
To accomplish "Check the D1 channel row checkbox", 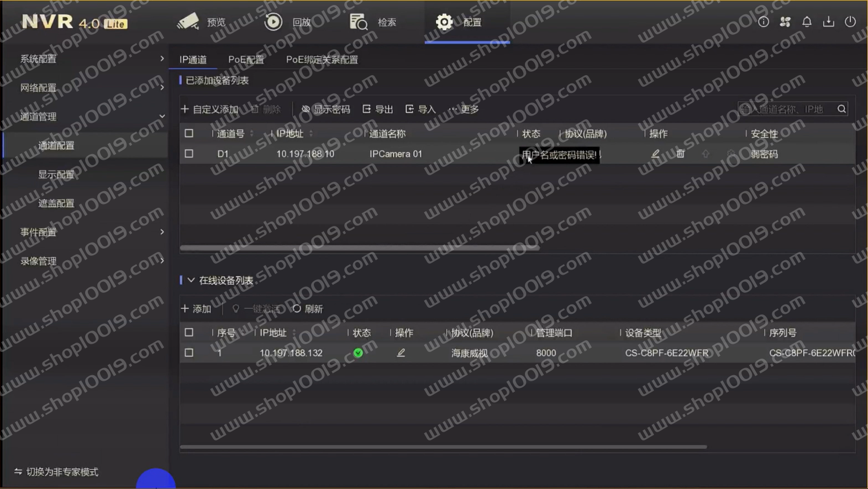I will (189, 154).
